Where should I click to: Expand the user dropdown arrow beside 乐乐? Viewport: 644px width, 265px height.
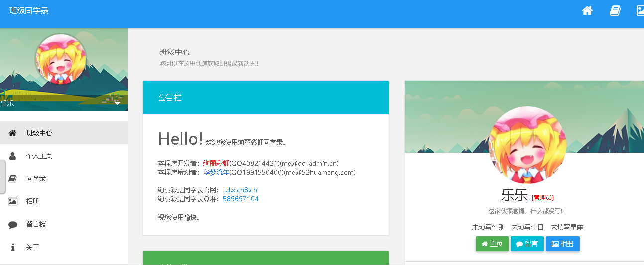(x=117, y=103)
